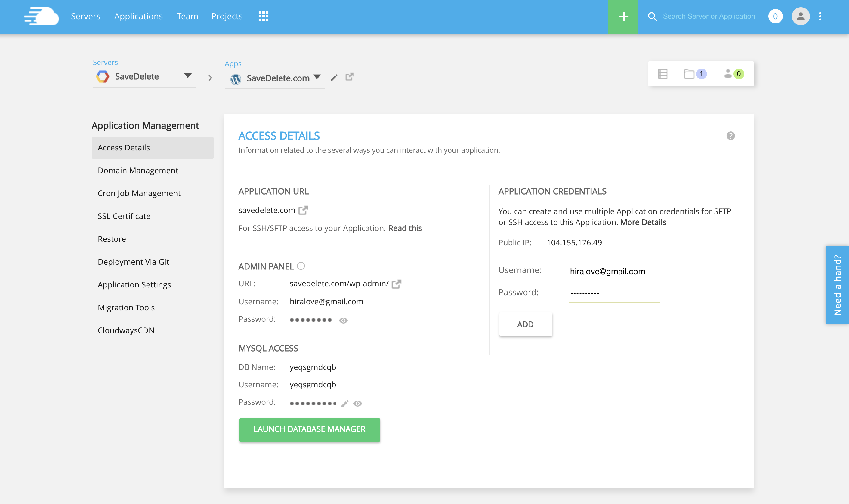Focus the Search Server or Application field
The height and width of the screenshot is (504, 849).
coord(709,16)
